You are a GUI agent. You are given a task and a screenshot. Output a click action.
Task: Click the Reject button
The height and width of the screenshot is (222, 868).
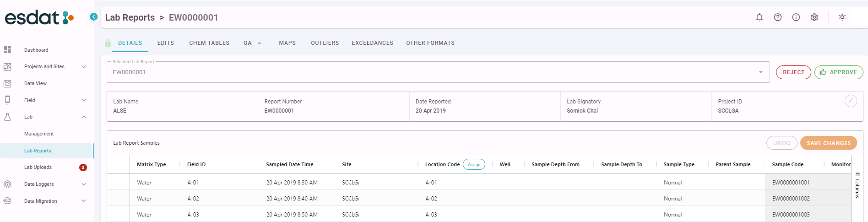point(793,72)
